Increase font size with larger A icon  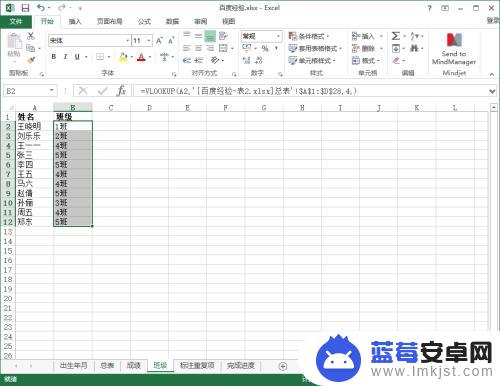(159, 41)
